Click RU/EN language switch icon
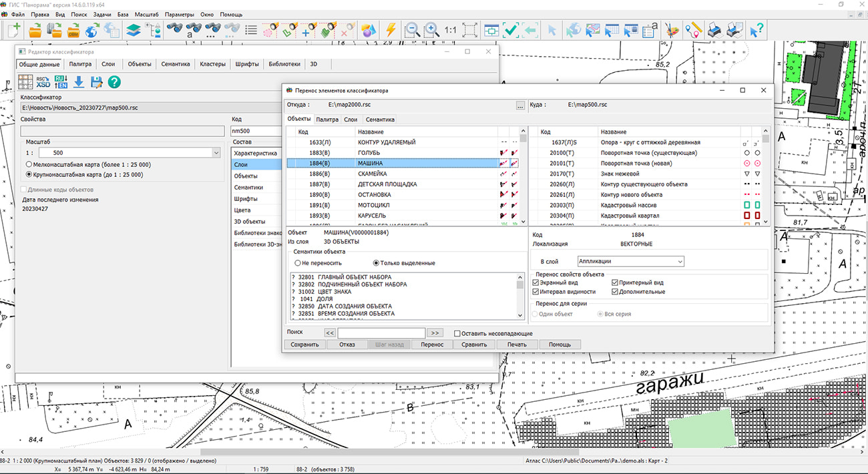 tap(61, 82)
